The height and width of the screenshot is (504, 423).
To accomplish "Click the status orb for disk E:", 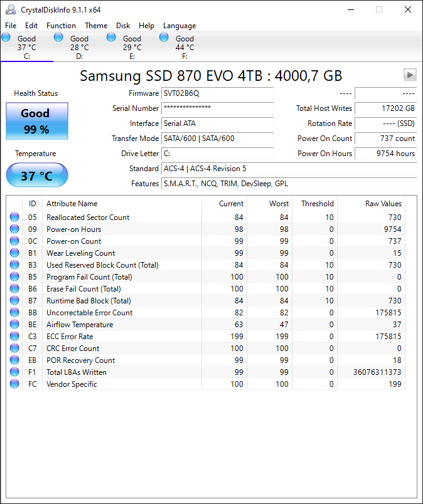I will click(111, 37).
